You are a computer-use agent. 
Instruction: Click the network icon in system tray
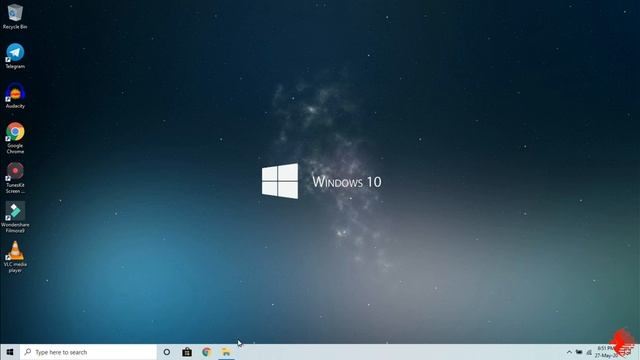coord(589,352)
